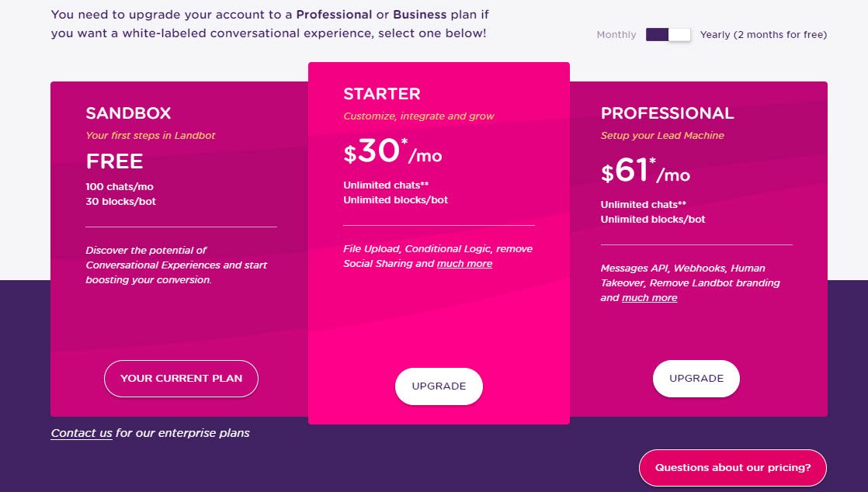Click the $61/mo Professional price

pyautogui.click(x=645, y=171)
